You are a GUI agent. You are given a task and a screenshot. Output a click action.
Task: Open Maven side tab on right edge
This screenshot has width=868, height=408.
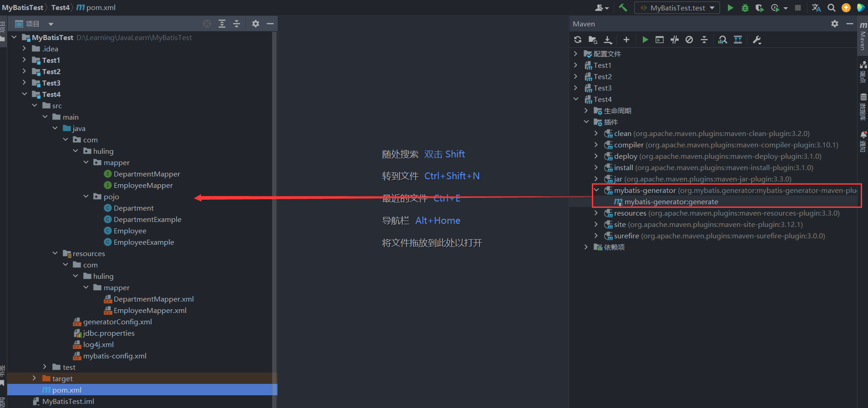coord(863,36)
